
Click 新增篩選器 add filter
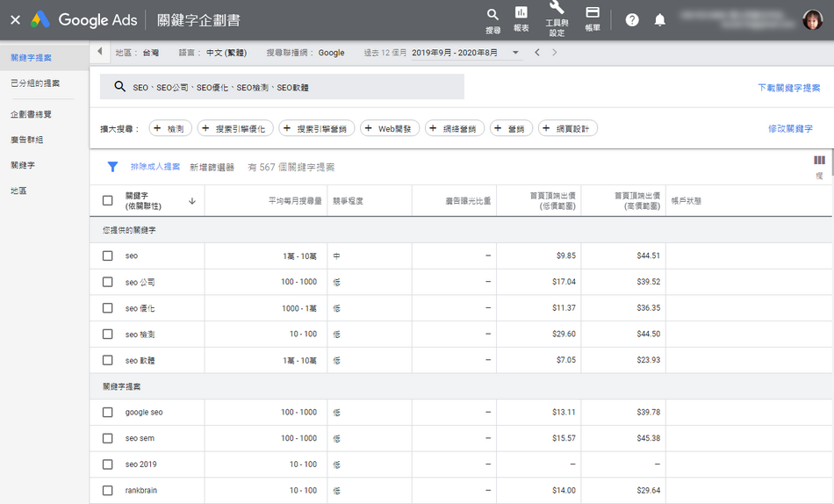click(x=212, y=167)
